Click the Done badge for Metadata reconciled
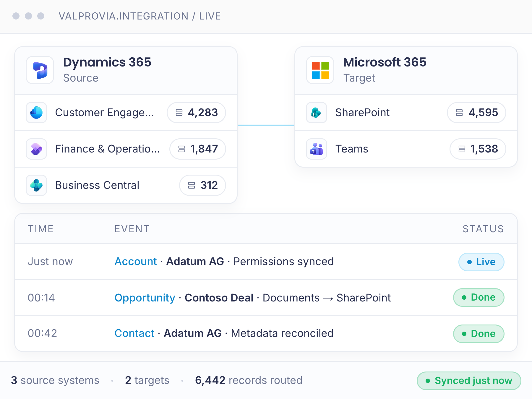532x399 pixels. click(479, 334)
